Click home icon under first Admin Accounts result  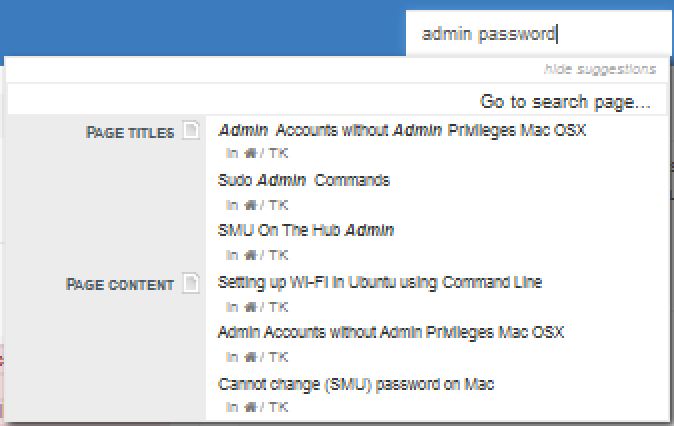[x=251, y=153]
